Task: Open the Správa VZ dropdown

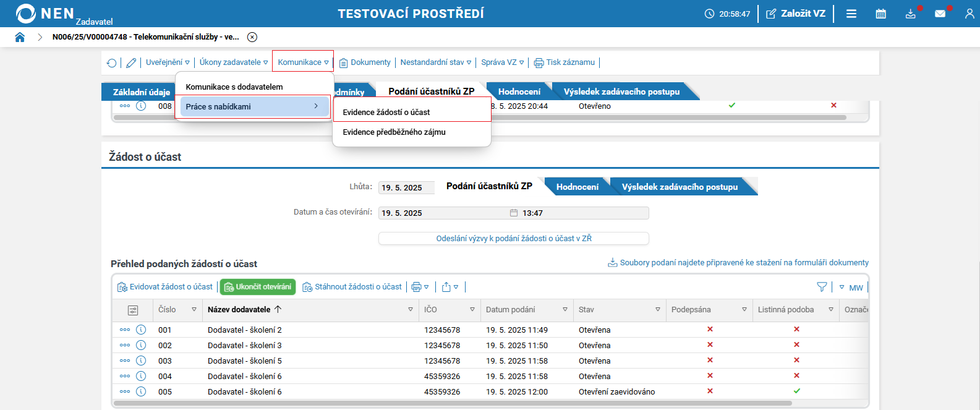Action: pyautogui.click(x=502, y=62)
